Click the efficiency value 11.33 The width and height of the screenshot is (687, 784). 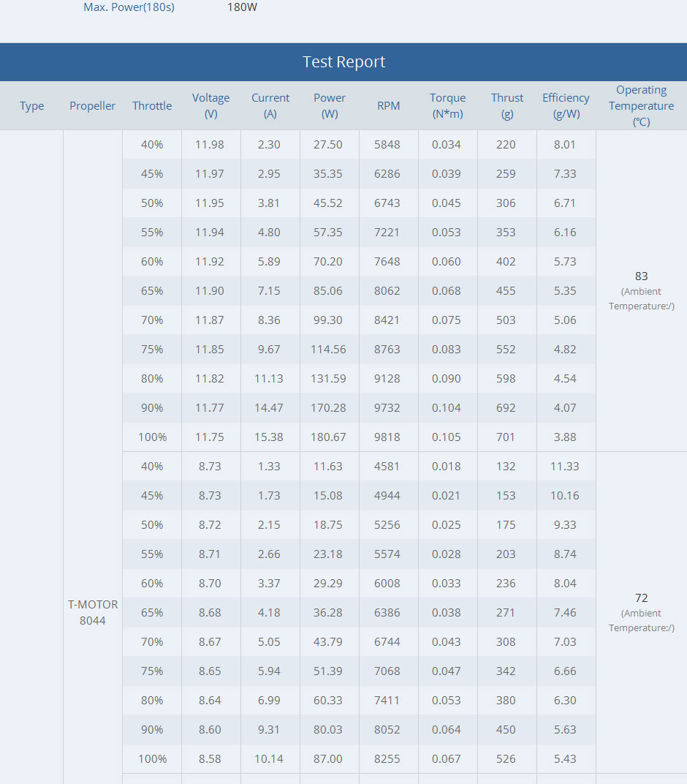565,467
